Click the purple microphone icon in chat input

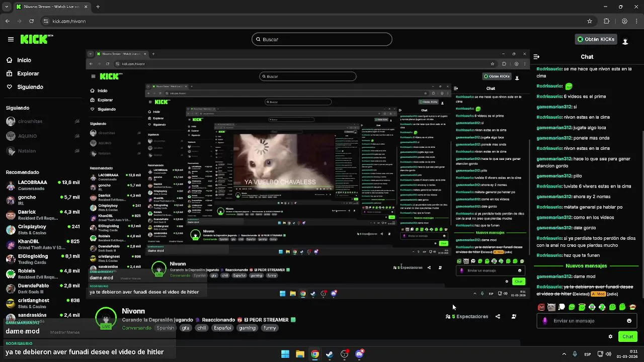pos(545,321)
